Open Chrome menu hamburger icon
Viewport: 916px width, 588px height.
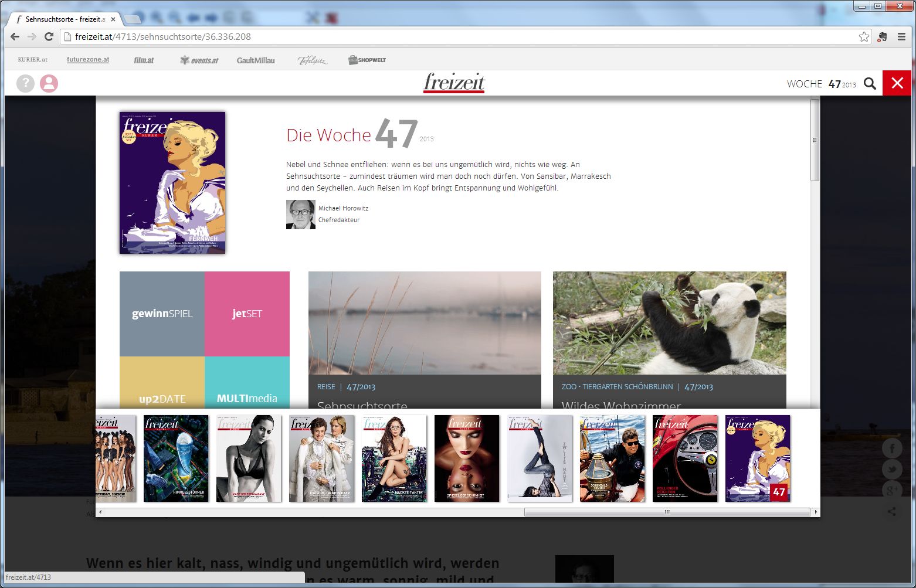[x=901, y=36]
